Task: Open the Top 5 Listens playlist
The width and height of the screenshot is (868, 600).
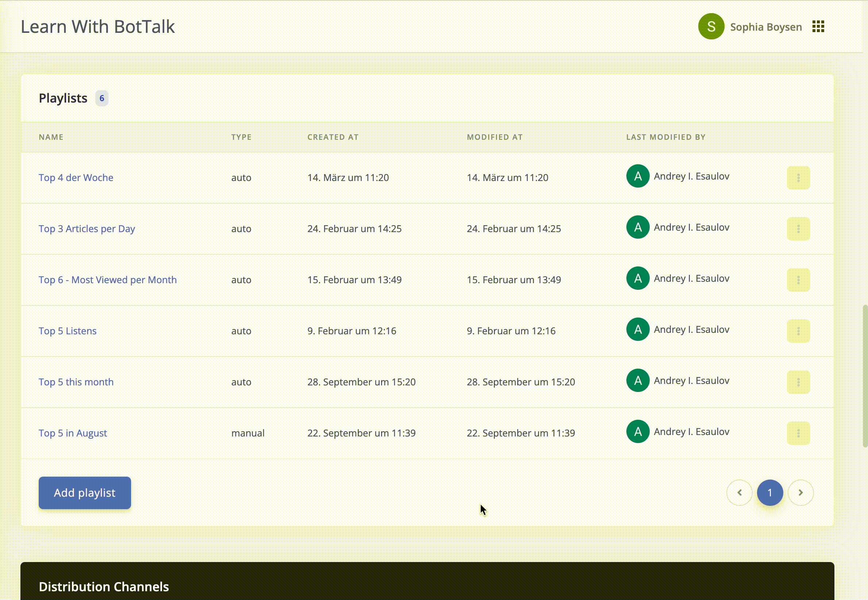Action: [x=68, y=331]
